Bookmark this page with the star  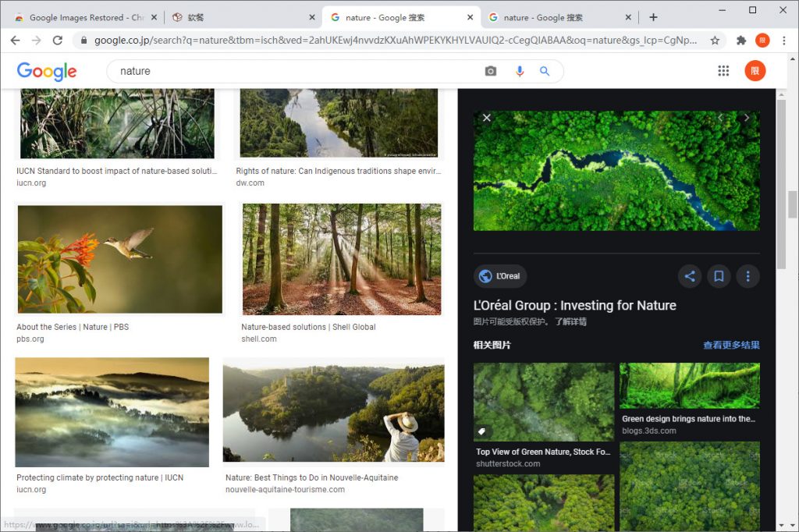click(715, 40)
